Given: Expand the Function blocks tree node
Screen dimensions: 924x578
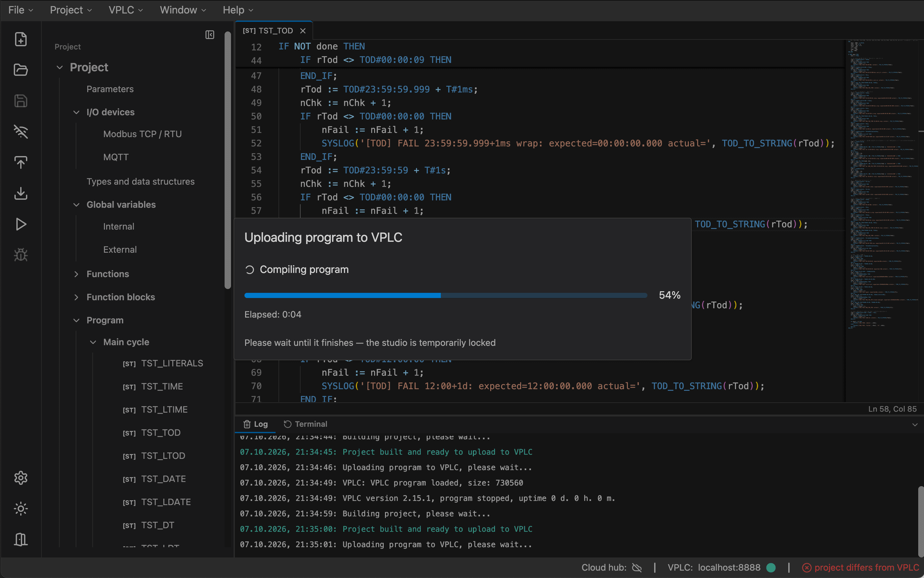Looking at the screenshot, I should pyautogui.click(x=76, y=297).
